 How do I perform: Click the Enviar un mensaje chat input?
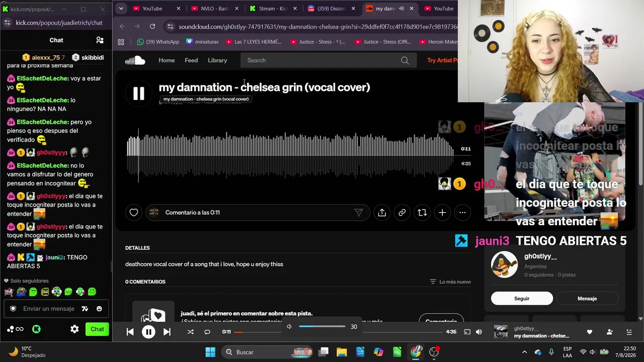[x=49, y=309]
